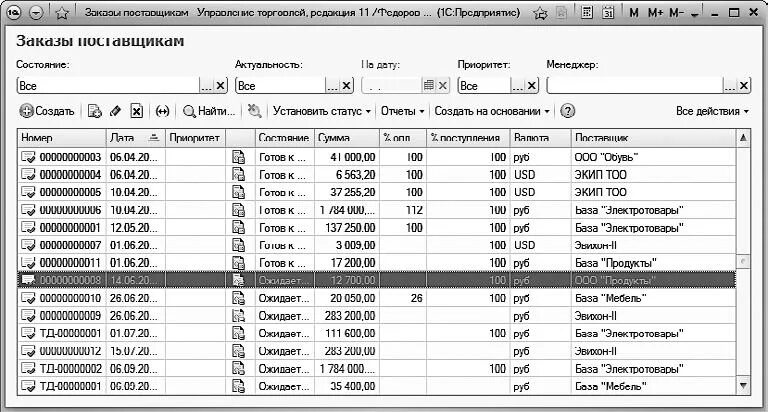Click the mark for deletion icon
The image size is (768, 412).
pos(137,111)
